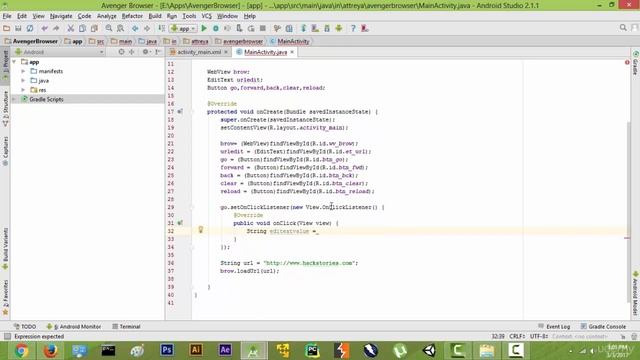
Task: Click the Open folder toolbar icon
Action: tap(7, 28)
